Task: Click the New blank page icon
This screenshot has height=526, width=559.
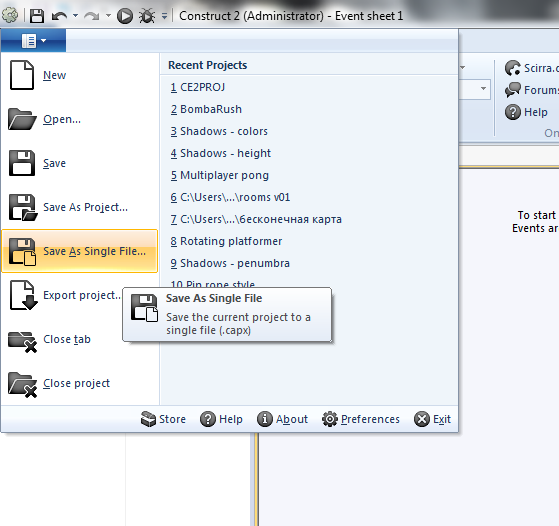Action: (x=22, y=75)
